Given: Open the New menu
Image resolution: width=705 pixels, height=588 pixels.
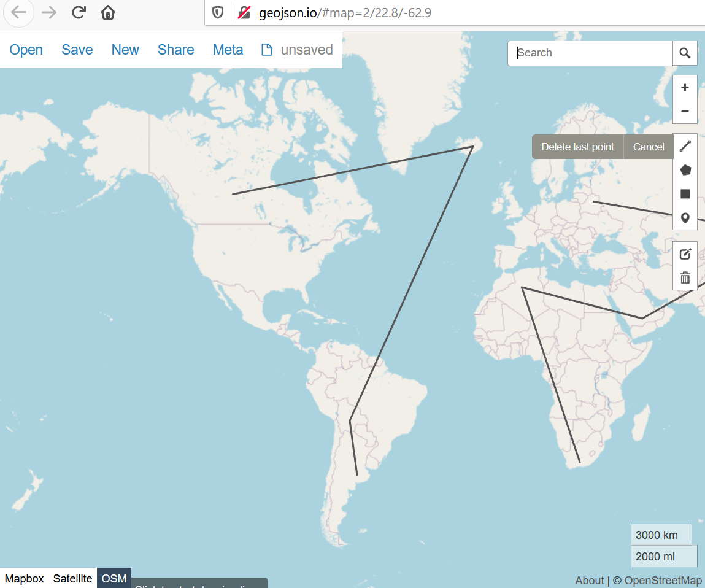Looking at the screenshot, I should tap(125, 50).
